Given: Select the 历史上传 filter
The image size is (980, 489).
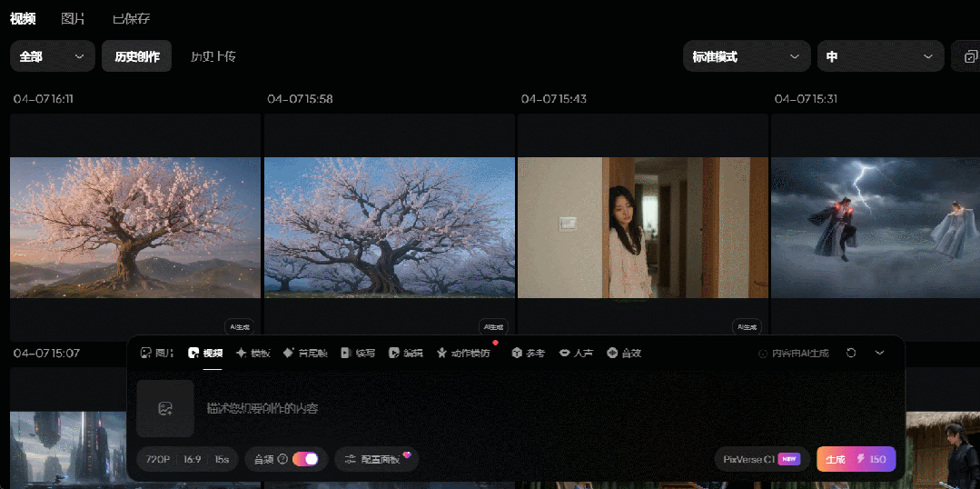Looking at the screenshot, I should pos(213,56).
